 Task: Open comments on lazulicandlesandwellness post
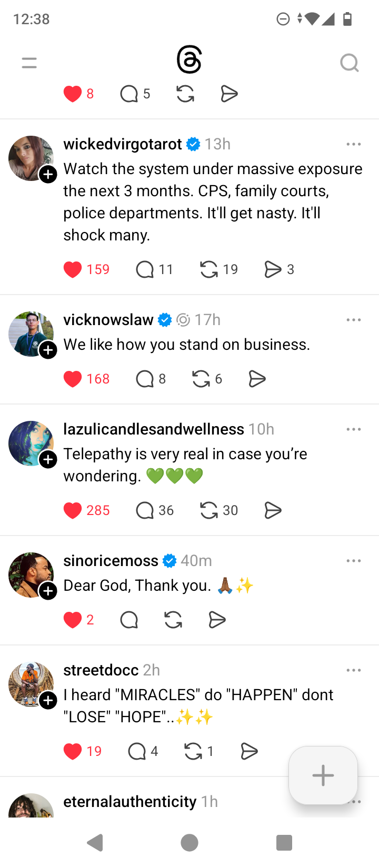click(x=145, y=510)
